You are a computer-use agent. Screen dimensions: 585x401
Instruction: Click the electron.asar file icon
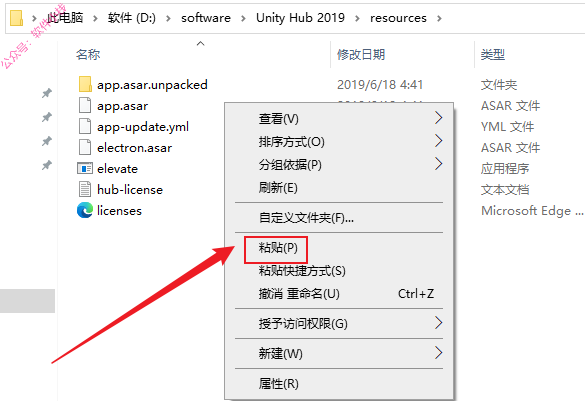[x=85, y=147]
